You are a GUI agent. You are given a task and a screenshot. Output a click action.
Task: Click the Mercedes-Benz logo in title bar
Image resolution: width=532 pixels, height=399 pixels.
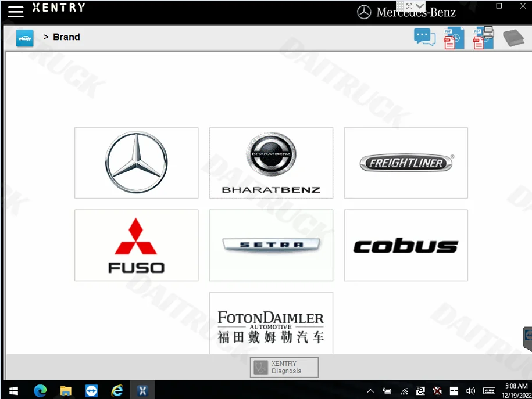(406, 12)
